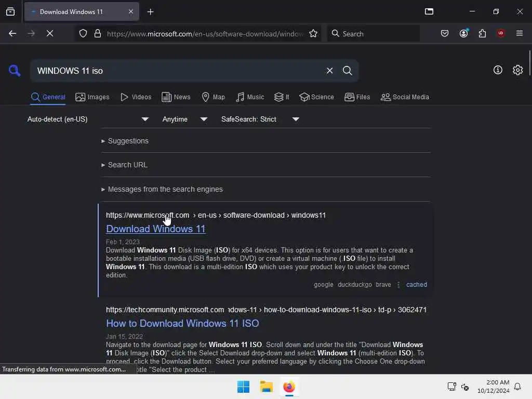Viewport: 532px width, 399px height.
Task: Click the site padlock icon
Action: [98, 33]
